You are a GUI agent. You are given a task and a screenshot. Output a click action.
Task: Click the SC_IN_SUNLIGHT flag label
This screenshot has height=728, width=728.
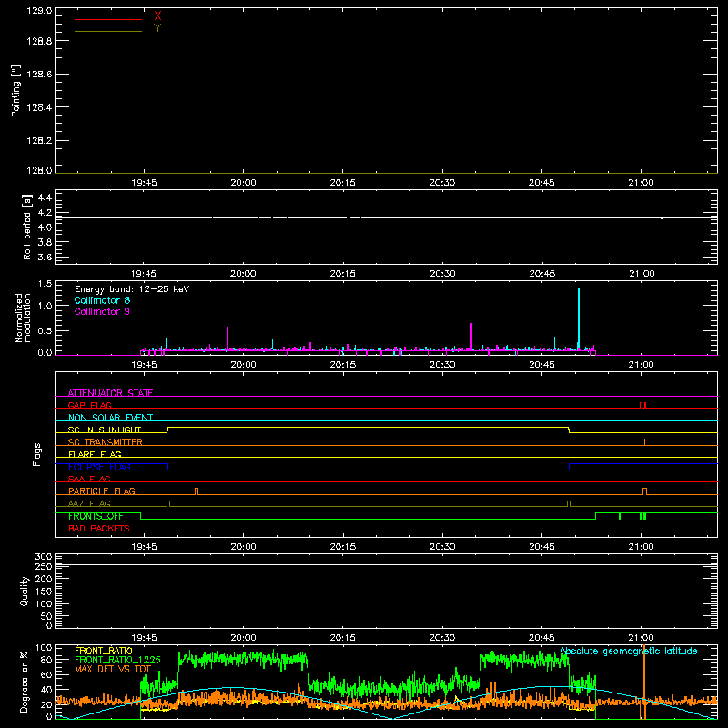point(105,430)
